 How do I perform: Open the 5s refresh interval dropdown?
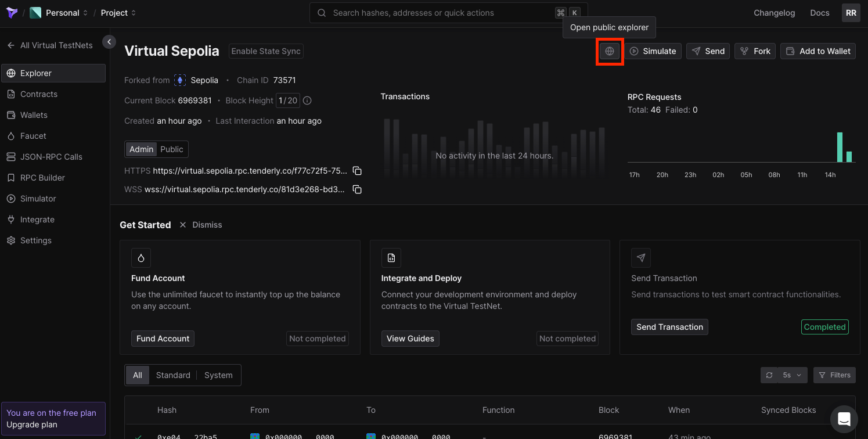tap(793, 375)
